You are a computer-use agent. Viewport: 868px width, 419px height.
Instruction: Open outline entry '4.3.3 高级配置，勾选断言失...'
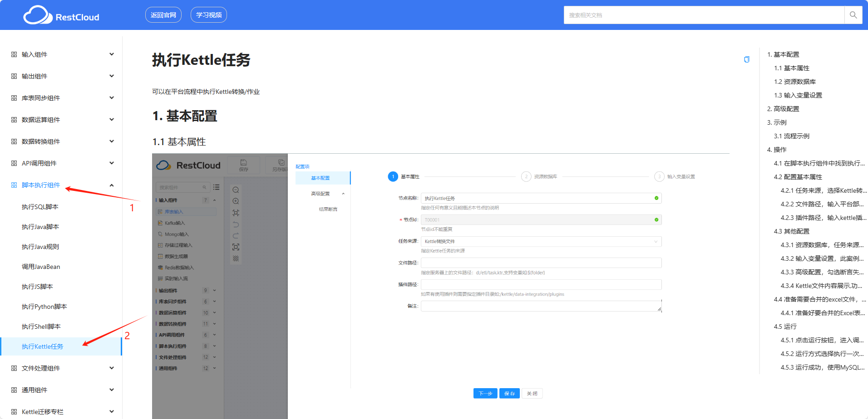click(822, 272)
